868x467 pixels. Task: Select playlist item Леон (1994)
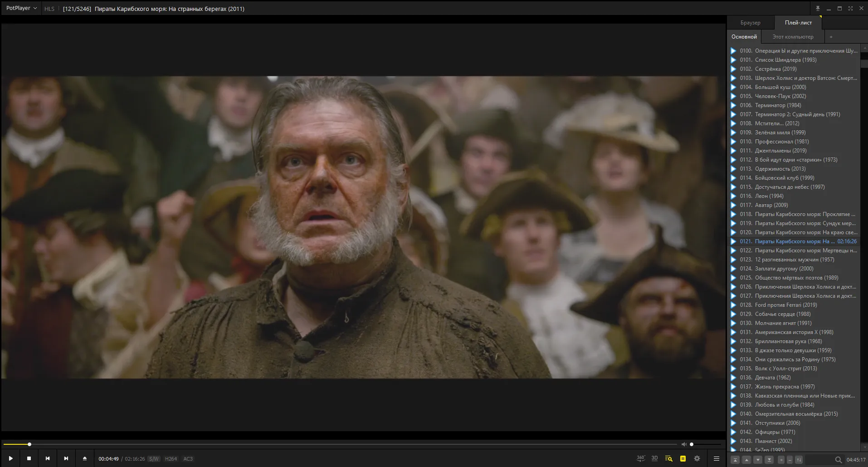click(x=795, y=196)
